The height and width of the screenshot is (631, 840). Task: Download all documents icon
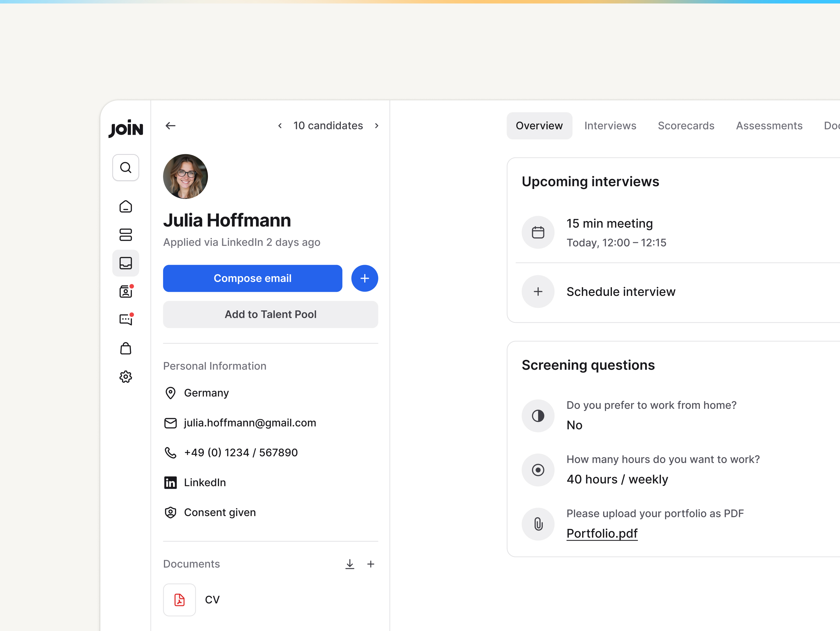coord(350,564)
